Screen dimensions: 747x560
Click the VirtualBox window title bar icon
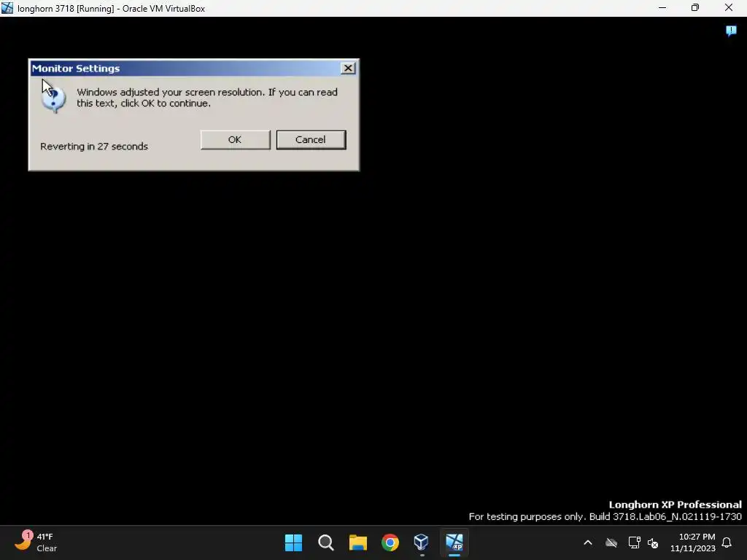coord(7,8)
